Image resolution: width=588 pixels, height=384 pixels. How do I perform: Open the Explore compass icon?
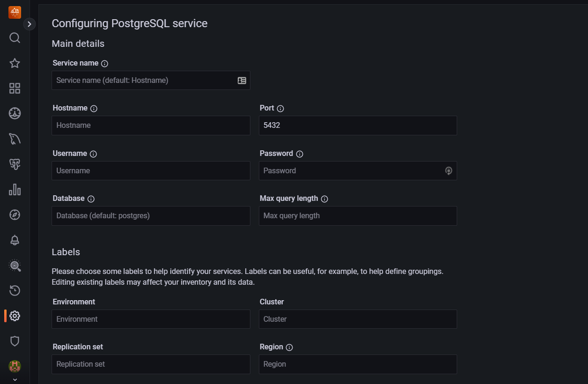(x=15, y=215)
